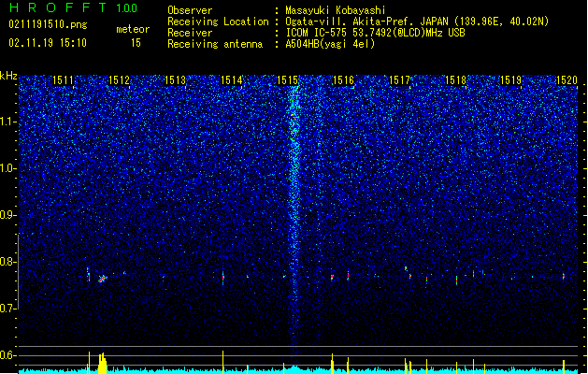Screen dimensions: 588x374
Task: Select the 1512 time label
Action: [x=119, y=80]
